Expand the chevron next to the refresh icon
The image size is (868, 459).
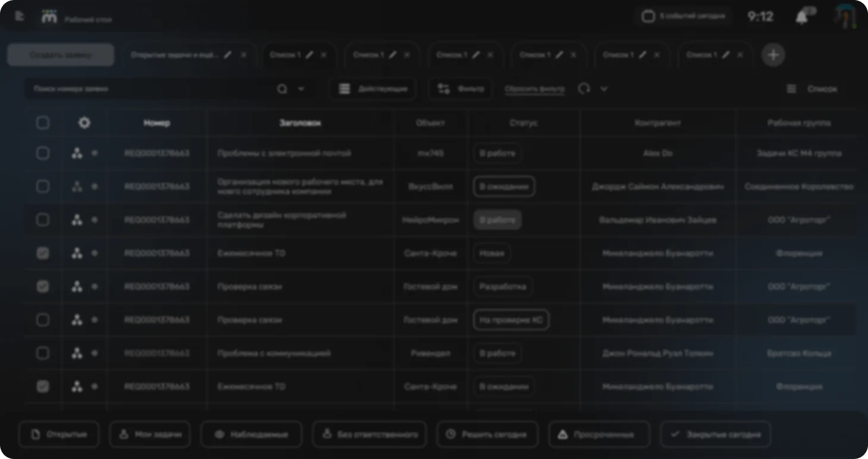pyautogui.click(x=604, y=89)
